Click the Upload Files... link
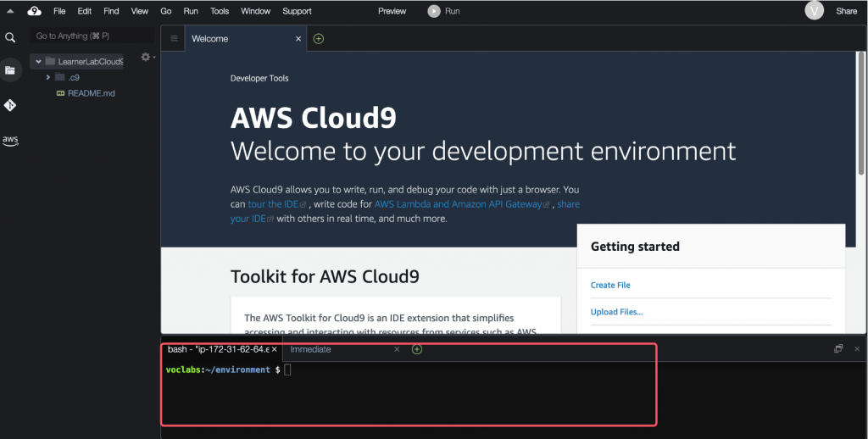This screenshot has width=868, height=439. click(x=616, y=312)
